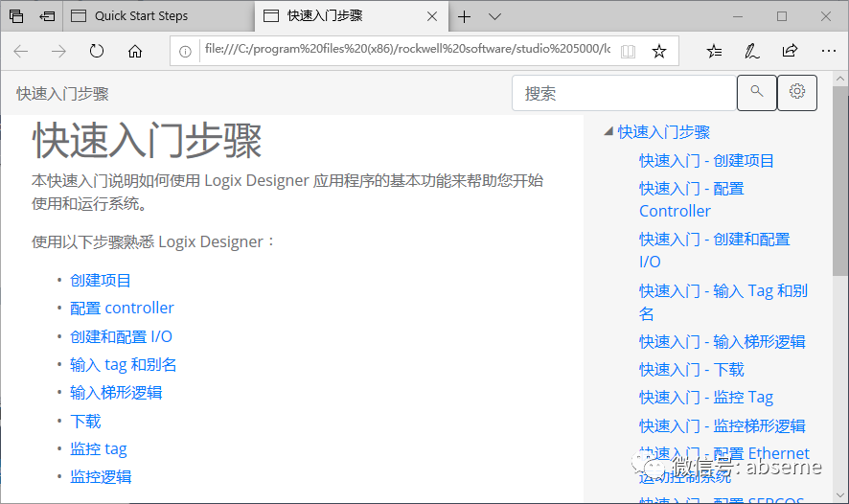The image size is (849, 504).
Task: Follow the 输入梯形逻辑 link
Action: click(x=116, y=393)
